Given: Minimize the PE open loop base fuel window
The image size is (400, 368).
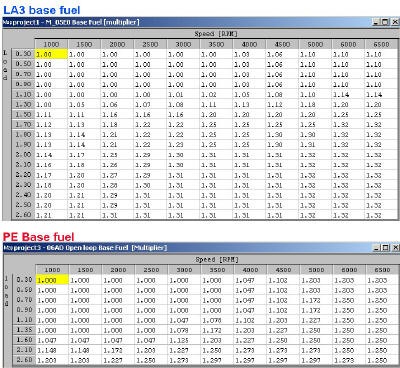Looking at the screenshot, I should [x=377, y=248].
